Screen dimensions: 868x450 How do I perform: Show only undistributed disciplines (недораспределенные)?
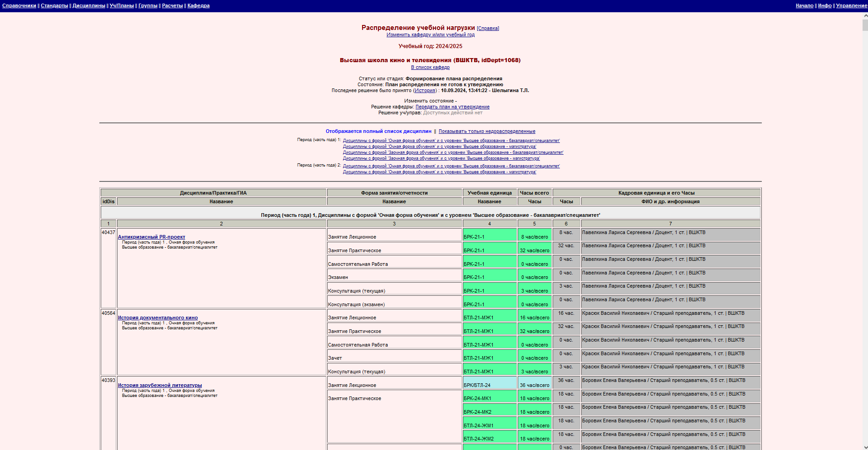point(486,132)
